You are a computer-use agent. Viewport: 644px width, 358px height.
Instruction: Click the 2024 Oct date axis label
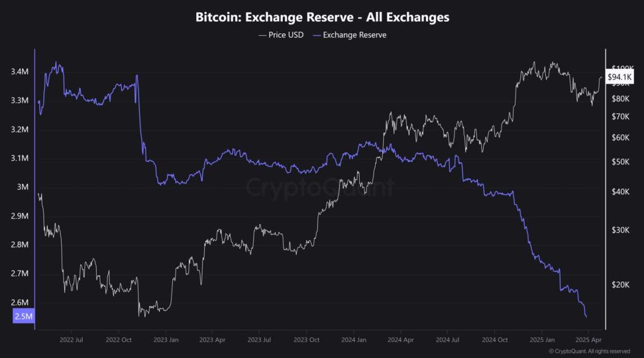(x=495, y=340)
